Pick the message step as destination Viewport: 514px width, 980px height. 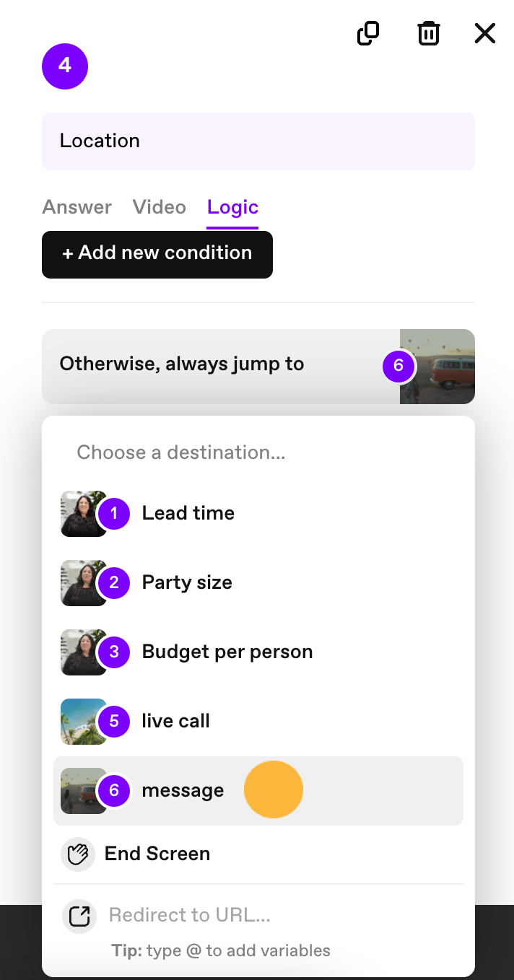pyautogui.click(x=258, y=790)
